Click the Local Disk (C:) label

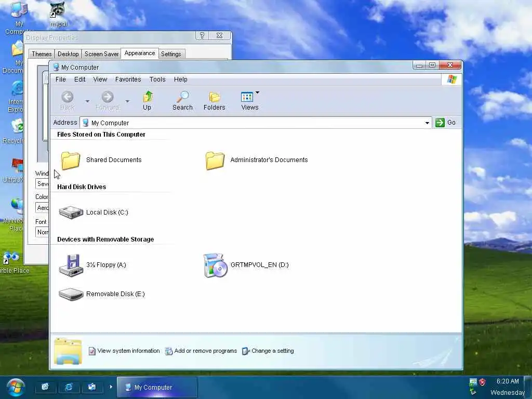point(107,212)
